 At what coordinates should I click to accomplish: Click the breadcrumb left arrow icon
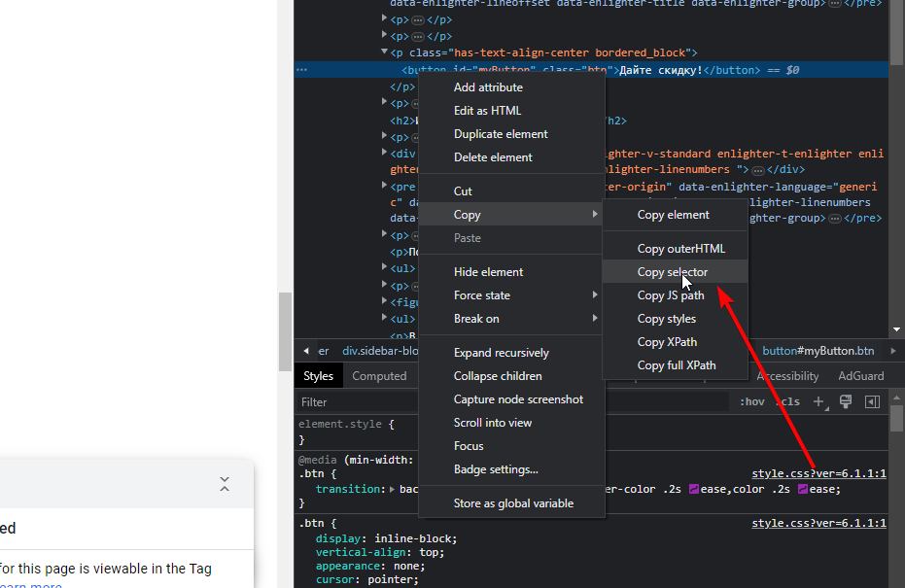pyautogui.click(x=306, y=351)
